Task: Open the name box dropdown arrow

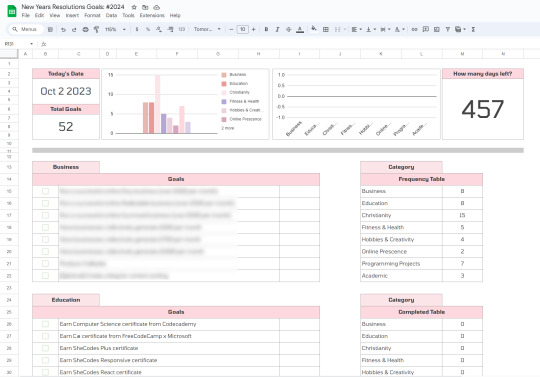Action: point(31,44)
